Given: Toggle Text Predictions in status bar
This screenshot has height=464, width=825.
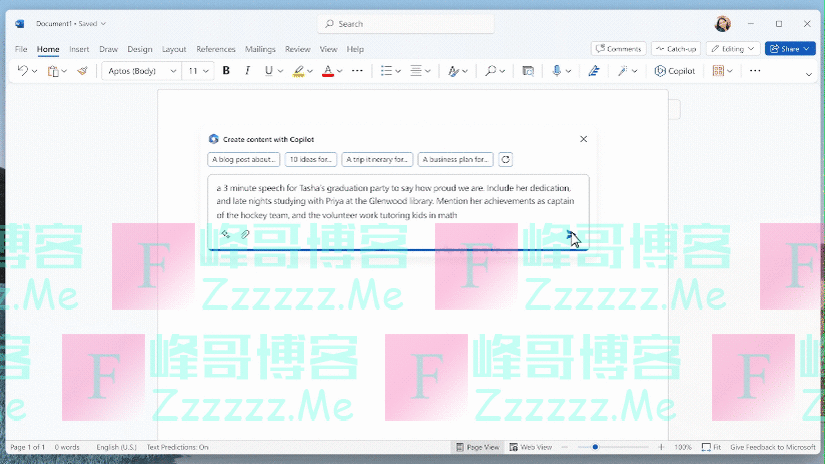Looking at the screenshot, I should point(177,447).
